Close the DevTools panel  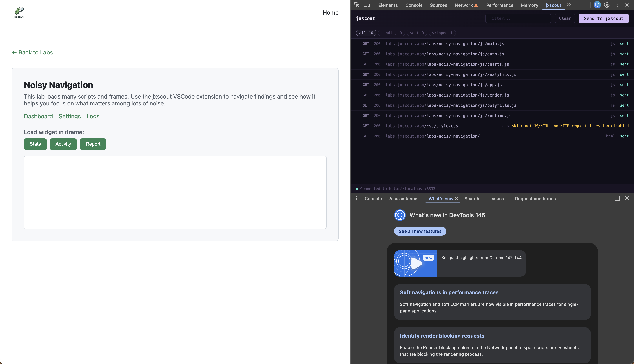627,5
